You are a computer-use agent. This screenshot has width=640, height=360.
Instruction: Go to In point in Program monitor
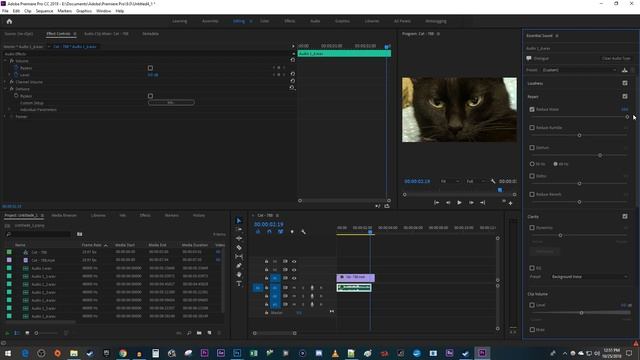pos(436,202)
